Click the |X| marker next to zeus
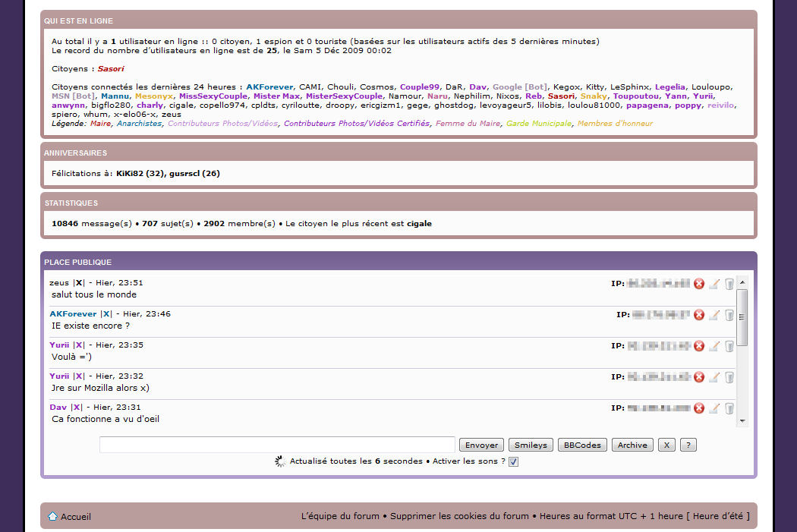Image resolution: width=797 pixels, height=532 pixels. click(x=78, y=283)
